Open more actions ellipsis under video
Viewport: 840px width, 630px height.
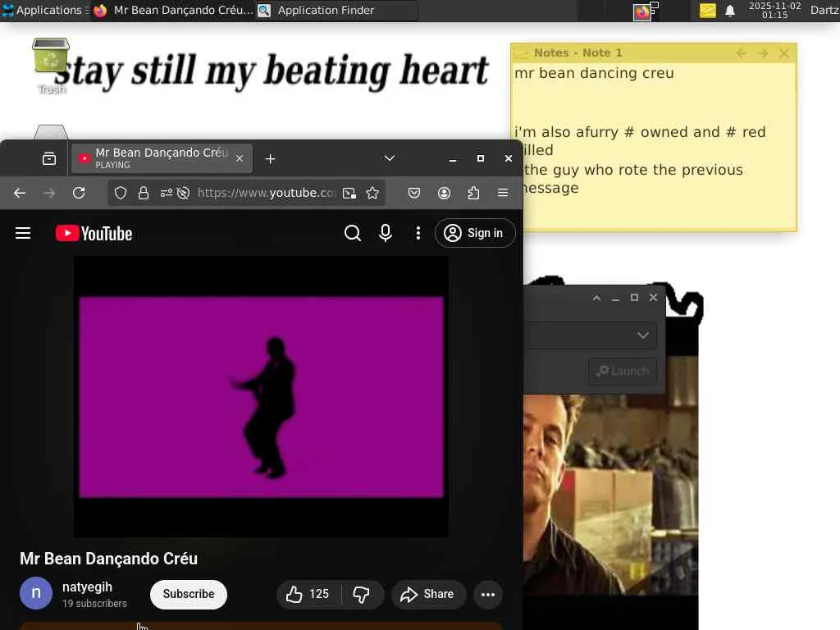pos(488,594)
